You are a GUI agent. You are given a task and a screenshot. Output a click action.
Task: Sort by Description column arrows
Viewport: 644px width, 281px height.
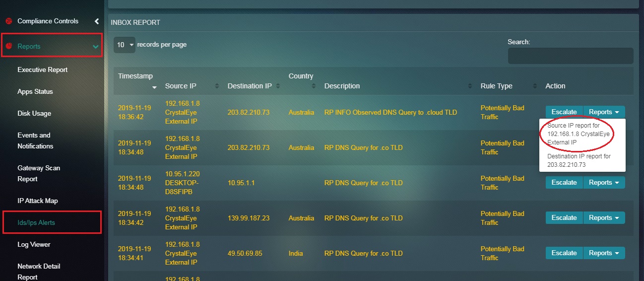click(x=470, y=86)
